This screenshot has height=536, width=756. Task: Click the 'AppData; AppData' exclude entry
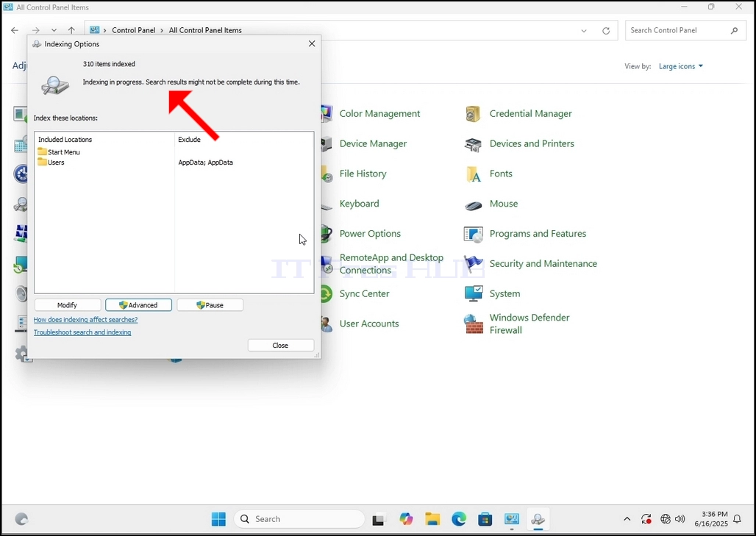(x=205, y=162)
